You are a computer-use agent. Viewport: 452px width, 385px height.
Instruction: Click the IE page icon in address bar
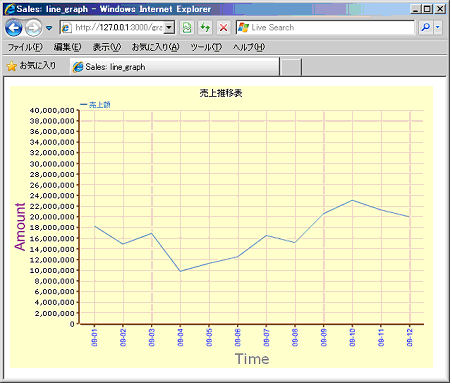click(66, 28)
